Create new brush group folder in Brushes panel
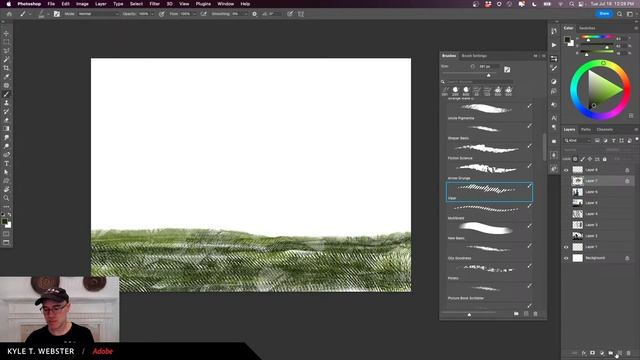 516,314
